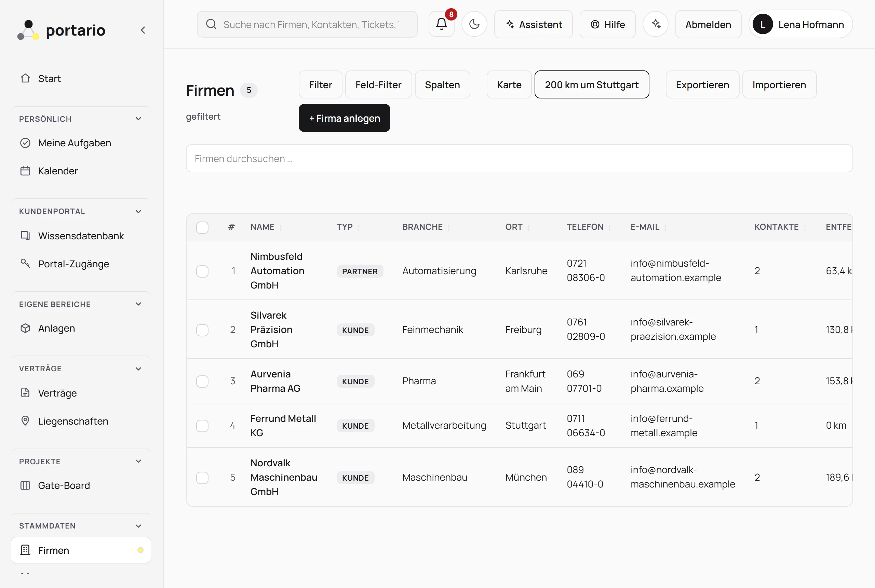Open the Feld-Filter button

pos(378,85)
